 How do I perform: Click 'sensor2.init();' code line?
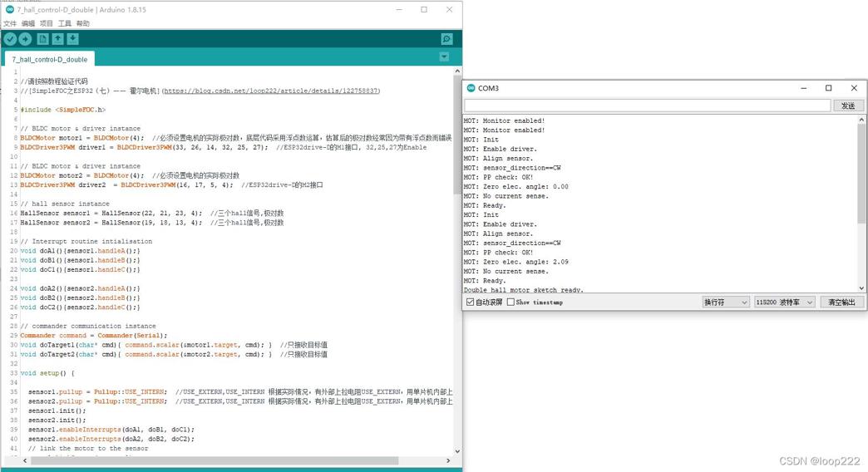click(57, 420)
